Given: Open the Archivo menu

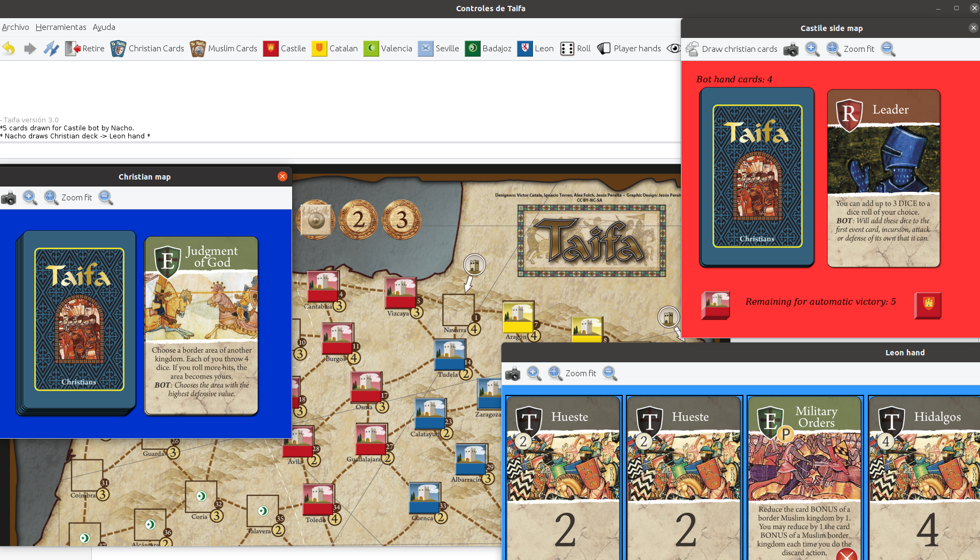Looking at the screenshot, I should [15, 27].
